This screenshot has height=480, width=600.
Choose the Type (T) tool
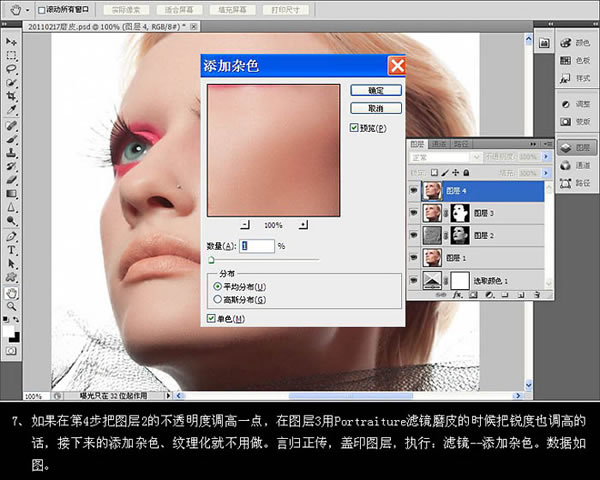tap(11, 250)
